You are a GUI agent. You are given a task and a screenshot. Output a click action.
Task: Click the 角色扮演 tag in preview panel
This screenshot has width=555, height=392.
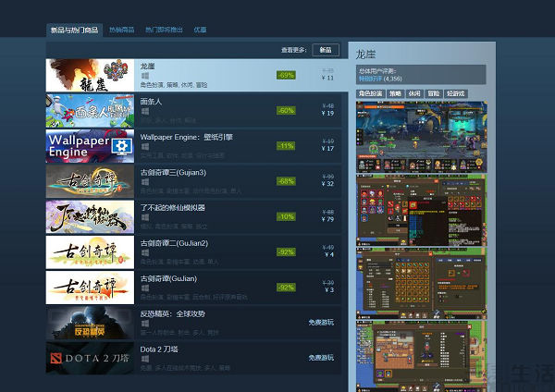tap(371, 93)
